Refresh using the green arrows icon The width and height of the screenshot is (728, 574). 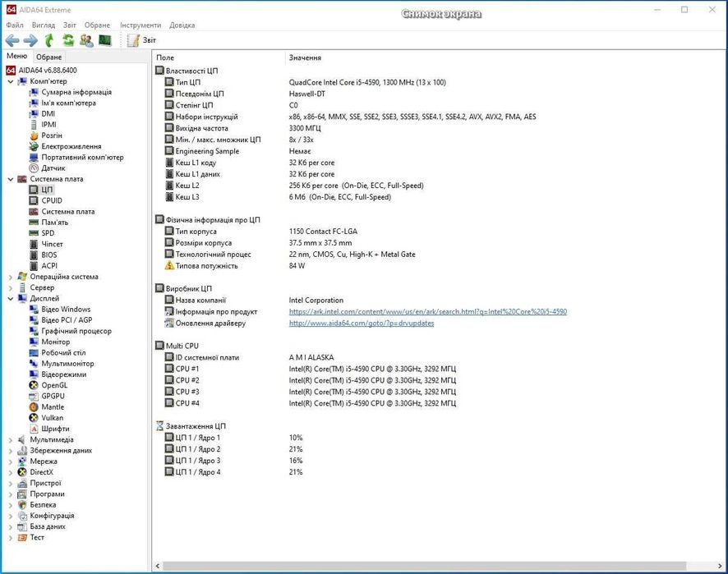pos(68,41)
